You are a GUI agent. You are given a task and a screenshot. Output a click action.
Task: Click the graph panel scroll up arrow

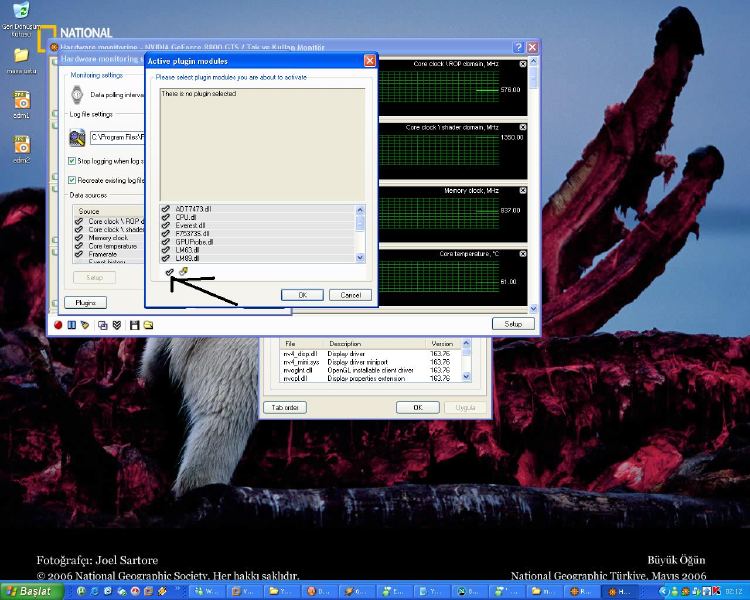[x=534, y=62]
